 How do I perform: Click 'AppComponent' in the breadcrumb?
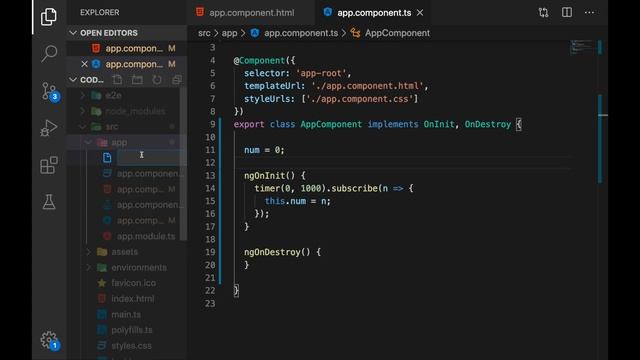coord(397,33)
